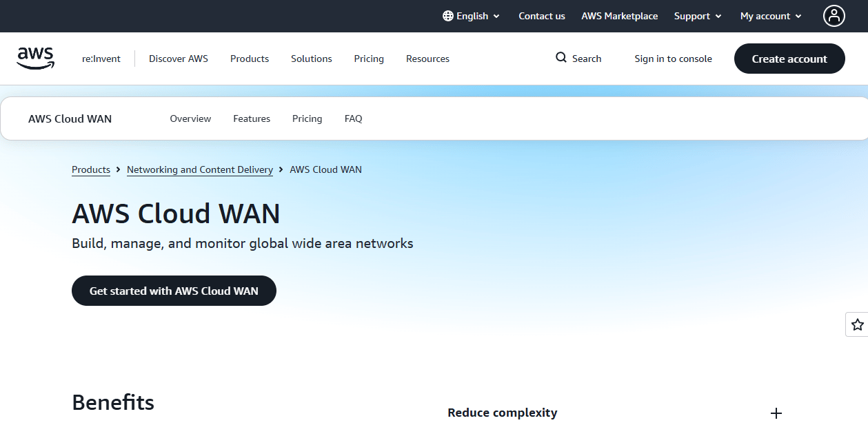
Task: Click Sign in to console
Action: point(673,59)
